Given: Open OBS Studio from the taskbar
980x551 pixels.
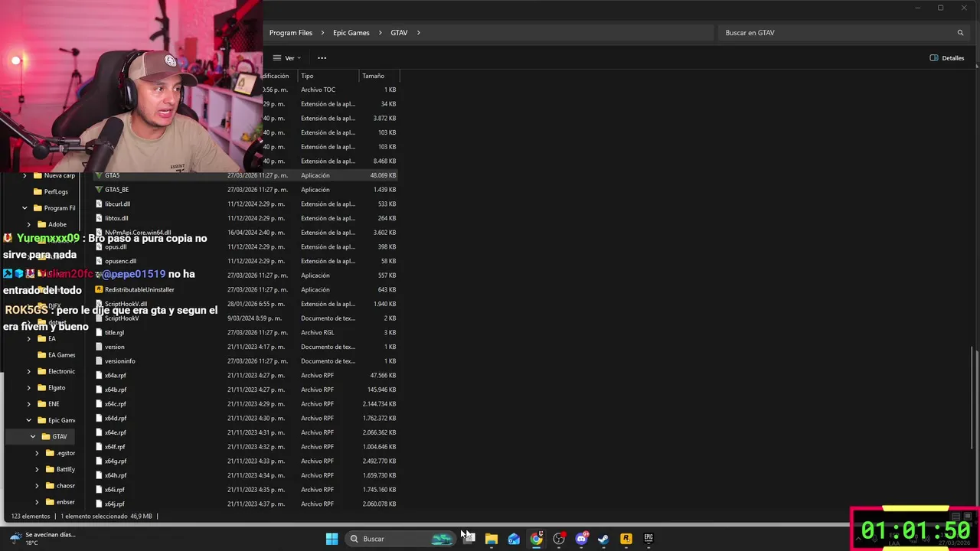Looking at the screenshot, I should coord(559,539).
